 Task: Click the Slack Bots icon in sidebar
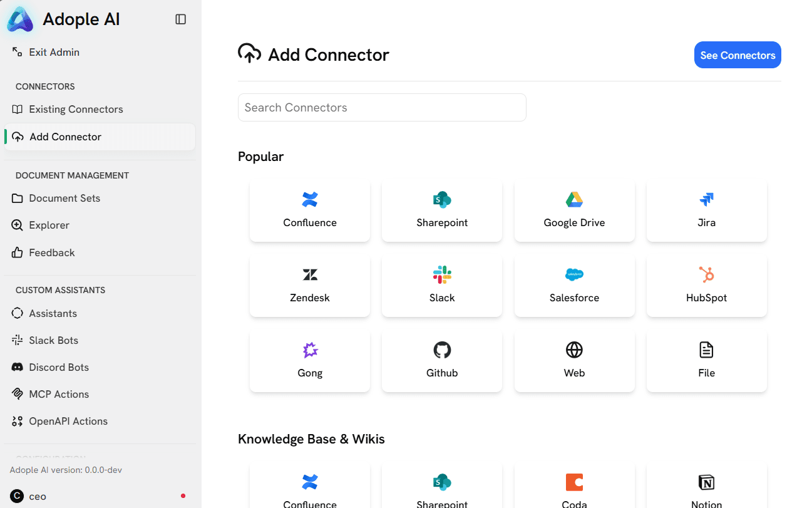pyautogui.click(x=18, y=340)
